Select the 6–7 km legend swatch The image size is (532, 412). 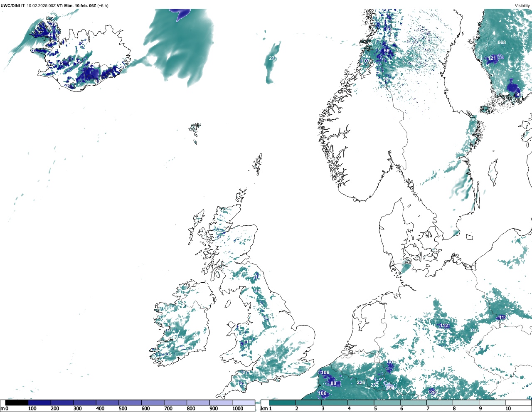tap(413, 402)
